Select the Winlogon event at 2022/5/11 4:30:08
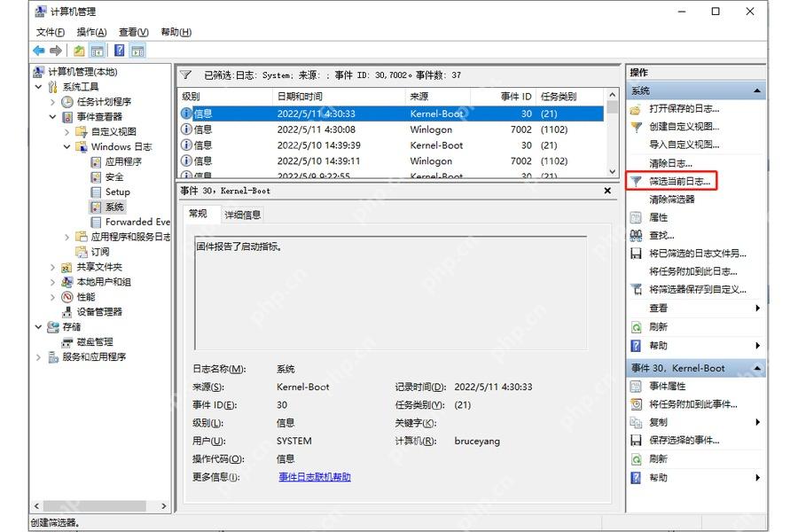Screen dimensions: 798x532 pyautogui.click(x=392, y=129)
